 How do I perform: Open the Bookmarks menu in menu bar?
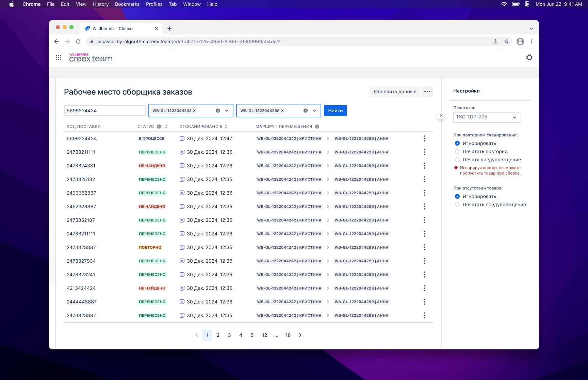[127, 4]
